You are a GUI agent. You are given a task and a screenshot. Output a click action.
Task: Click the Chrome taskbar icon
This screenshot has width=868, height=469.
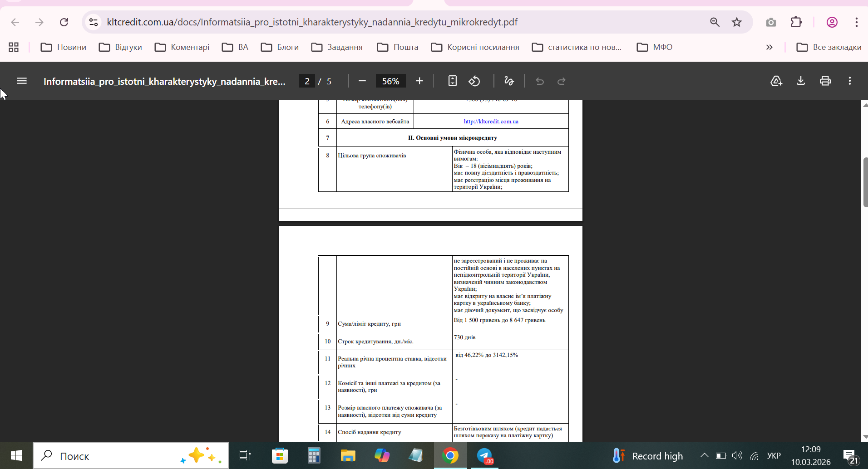(x=450, y=455)
